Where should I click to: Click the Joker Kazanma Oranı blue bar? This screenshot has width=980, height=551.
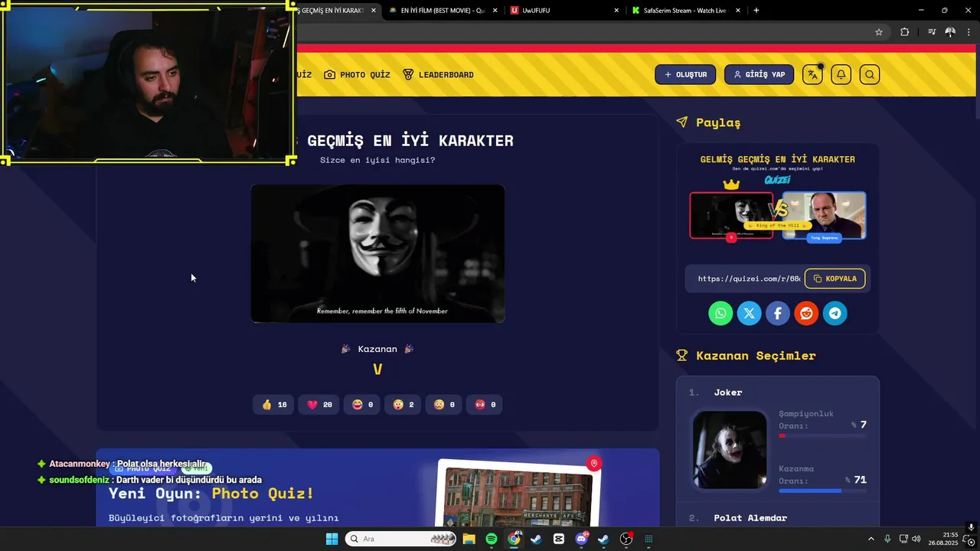822,491
